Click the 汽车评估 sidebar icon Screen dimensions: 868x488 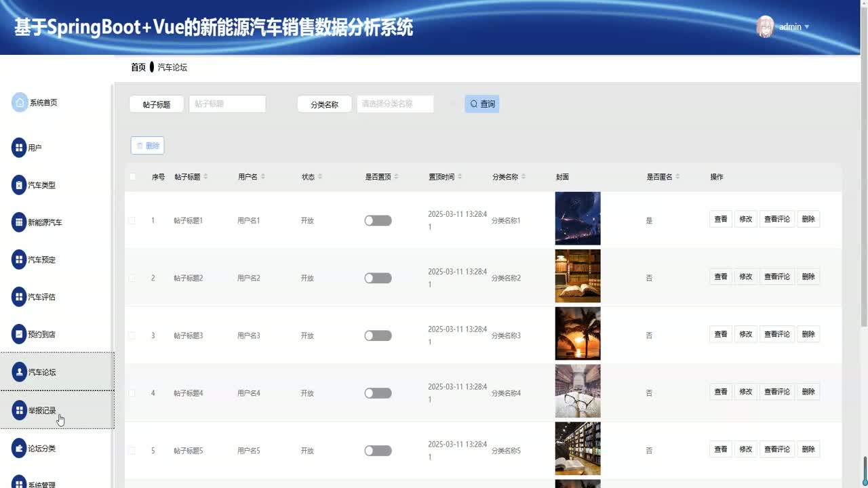click(19, 296)
